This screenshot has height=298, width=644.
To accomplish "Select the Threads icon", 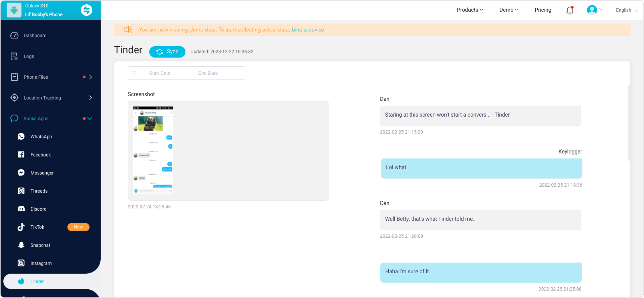I will [x=21, y=191].
